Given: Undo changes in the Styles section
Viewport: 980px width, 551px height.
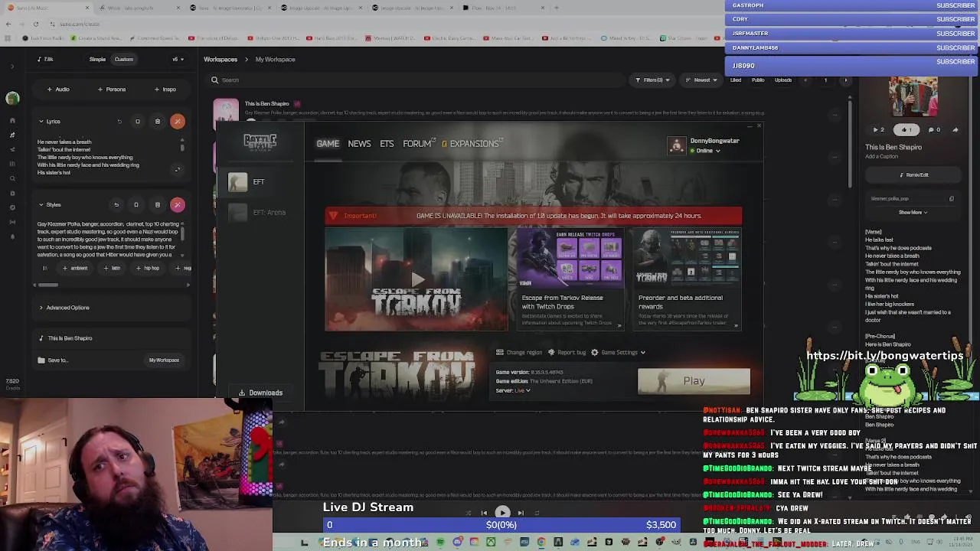Looking at the screenshot, I should (x=116, y=205).
